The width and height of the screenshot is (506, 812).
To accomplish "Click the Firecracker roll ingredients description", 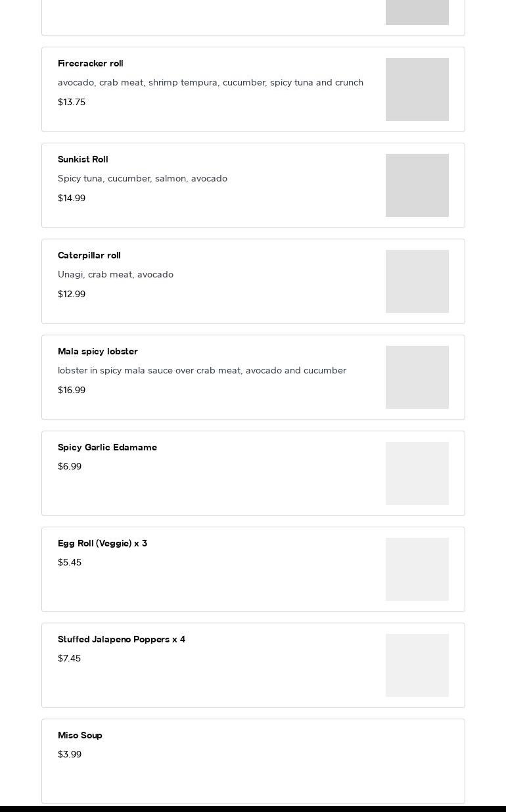I will (210, 83).
